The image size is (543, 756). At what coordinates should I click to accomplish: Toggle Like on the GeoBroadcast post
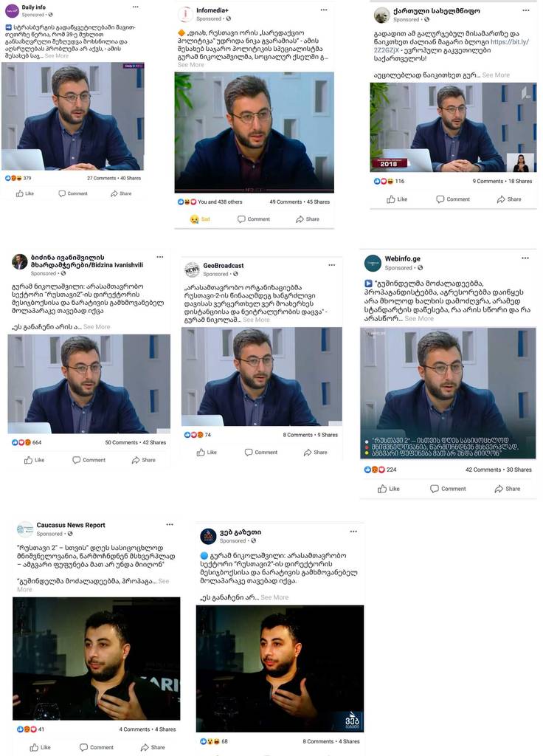point(207,453)
